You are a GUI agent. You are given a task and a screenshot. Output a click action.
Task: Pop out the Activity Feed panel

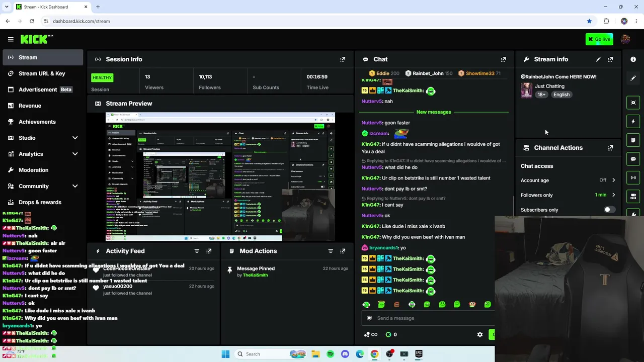pos(209,251)
